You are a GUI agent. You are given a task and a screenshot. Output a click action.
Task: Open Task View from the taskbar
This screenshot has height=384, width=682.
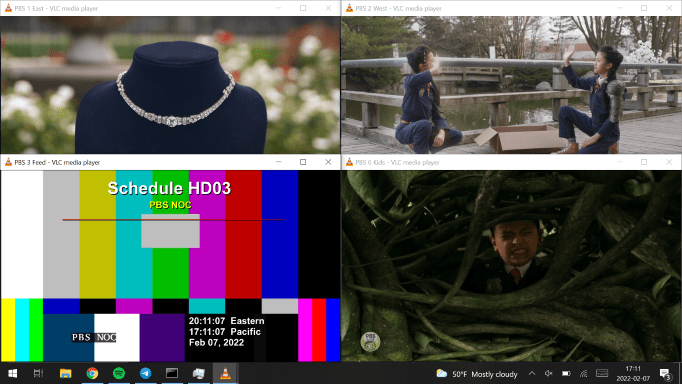click(x=38, y=373)
